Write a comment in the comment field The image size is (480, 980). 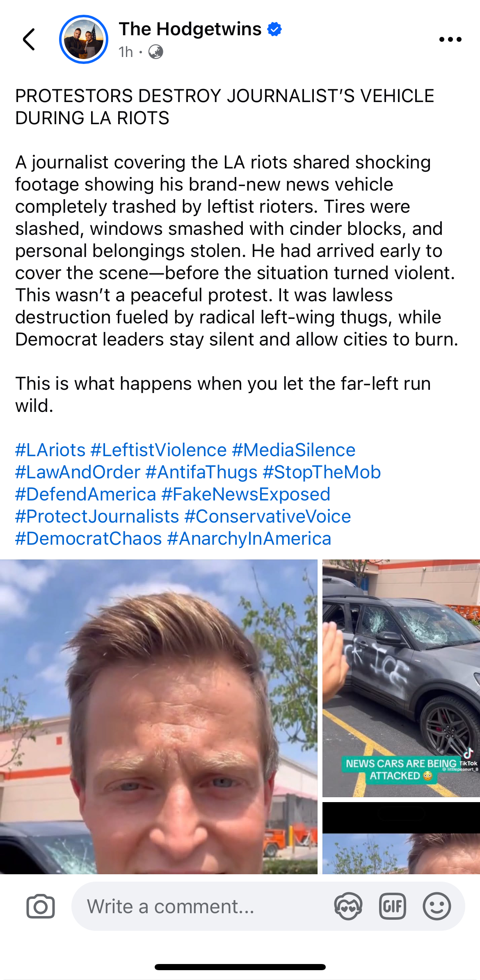click(201, 906)
